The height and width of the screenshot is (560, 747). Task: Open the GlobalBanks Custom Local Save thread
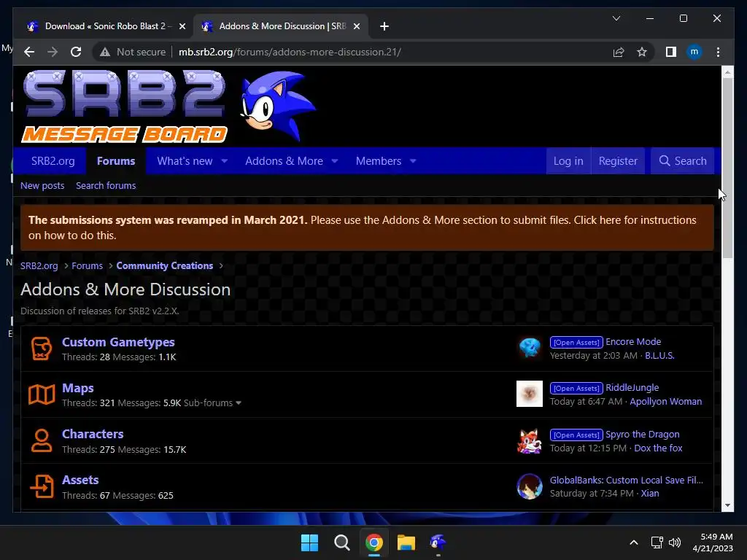click(627, 480)
